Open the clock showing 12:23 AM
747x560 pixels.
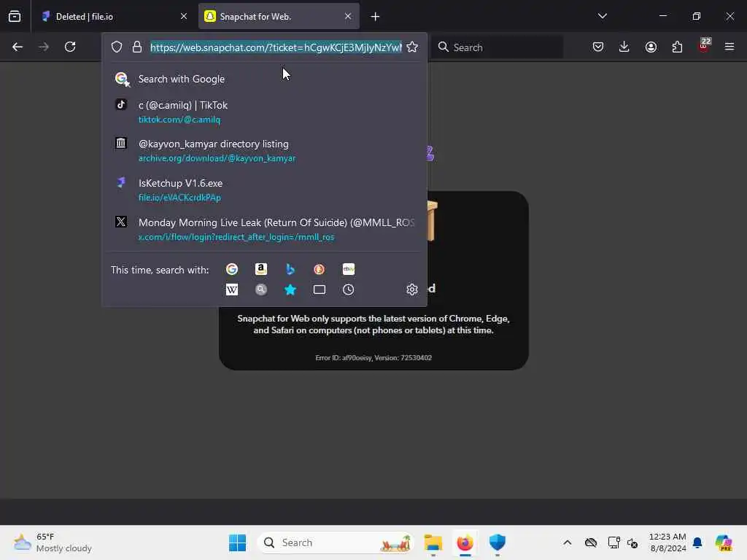tap(668, 542)
